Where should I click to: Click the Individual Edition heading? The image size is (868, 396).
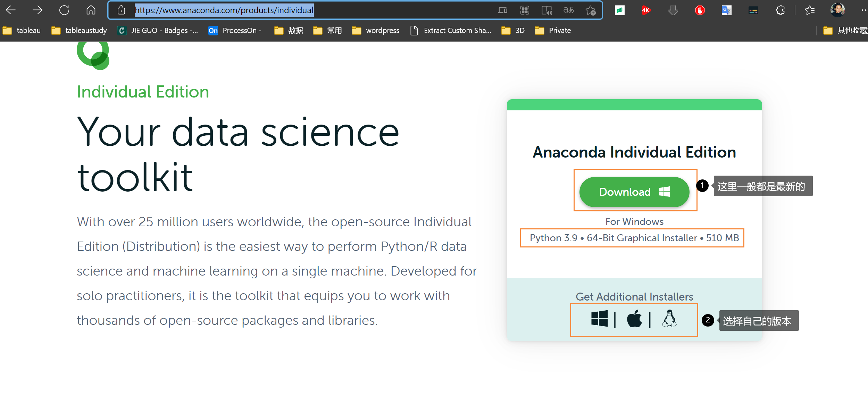coord(143,92)
